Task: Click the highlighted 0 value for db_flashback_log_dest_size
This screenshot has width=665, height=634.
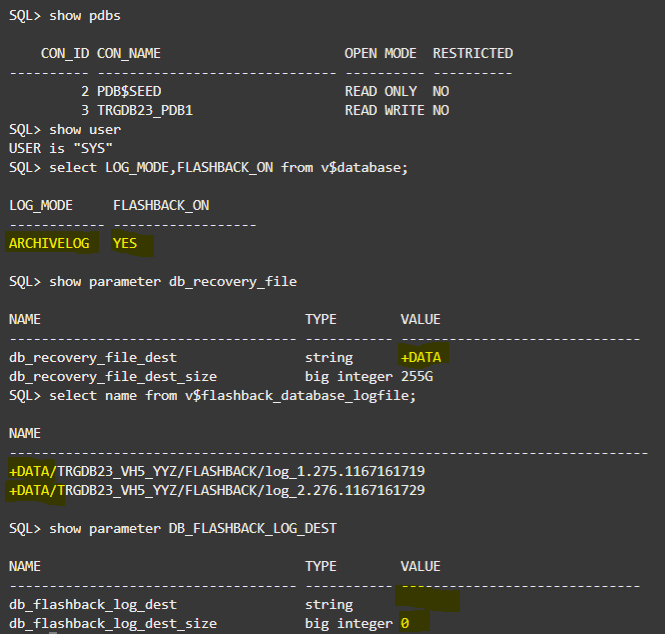Action: tap(405, 623)
